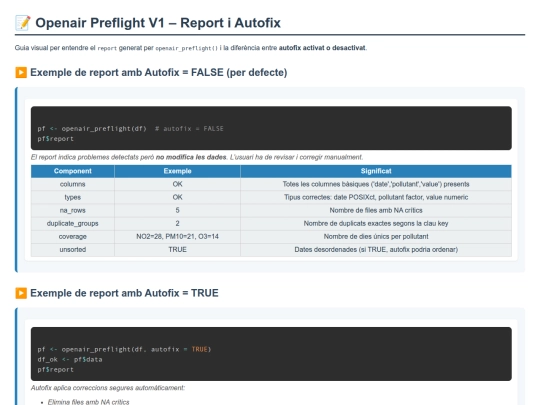The image size is (540, 405).
Task: Click the heading 'Exemple de report amb Autofix = TRUE'
Action: (x=124, y=293)
